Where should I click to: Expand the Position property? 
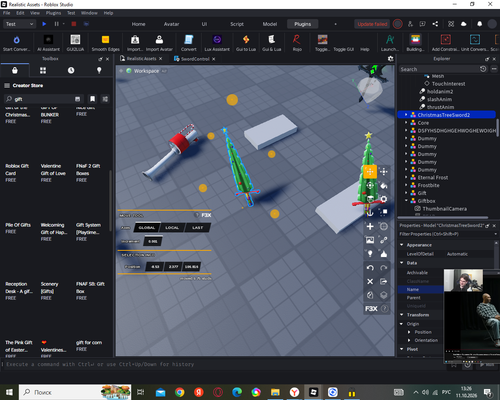[409, 332]
